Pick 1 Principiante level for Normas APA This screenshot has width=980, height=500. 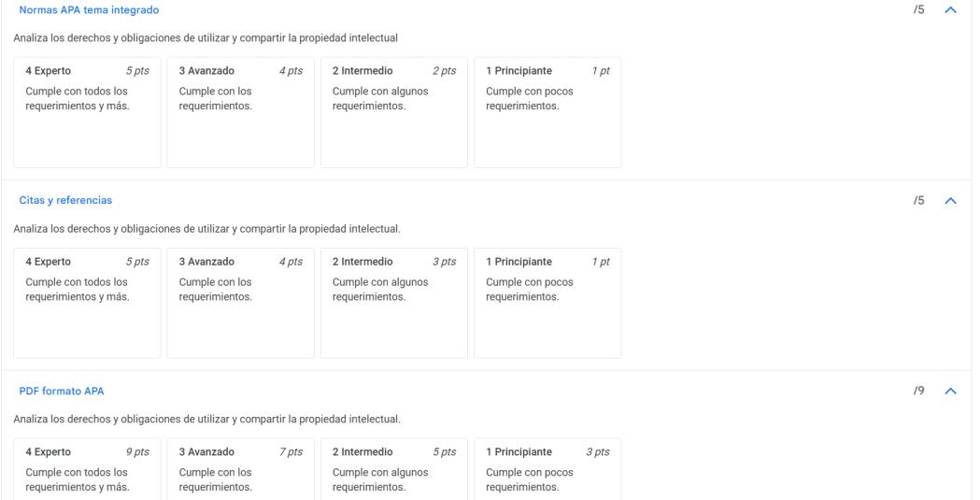(547, 112)
